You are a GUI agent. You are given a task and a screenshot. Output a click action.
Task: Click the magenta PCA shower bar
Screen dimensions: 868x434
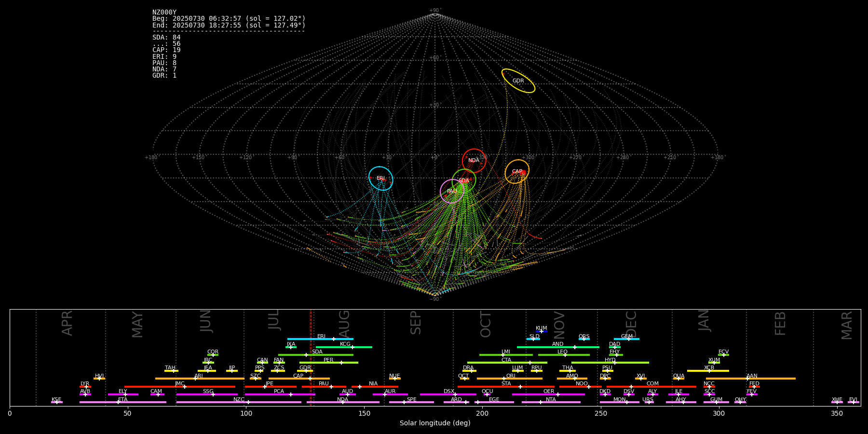click(x=280, y=394)
